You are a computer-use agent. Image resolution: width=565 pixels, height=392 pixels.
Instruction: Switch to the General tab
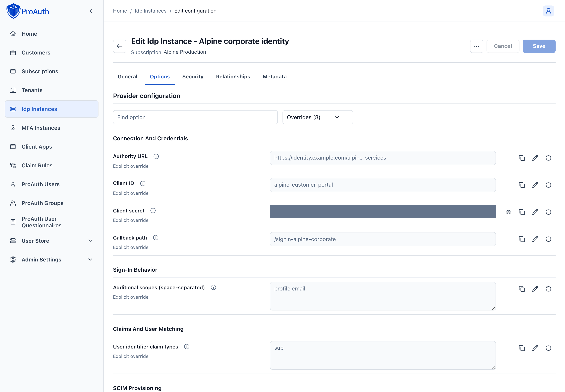pyautogui.click(x=127, y=77)
